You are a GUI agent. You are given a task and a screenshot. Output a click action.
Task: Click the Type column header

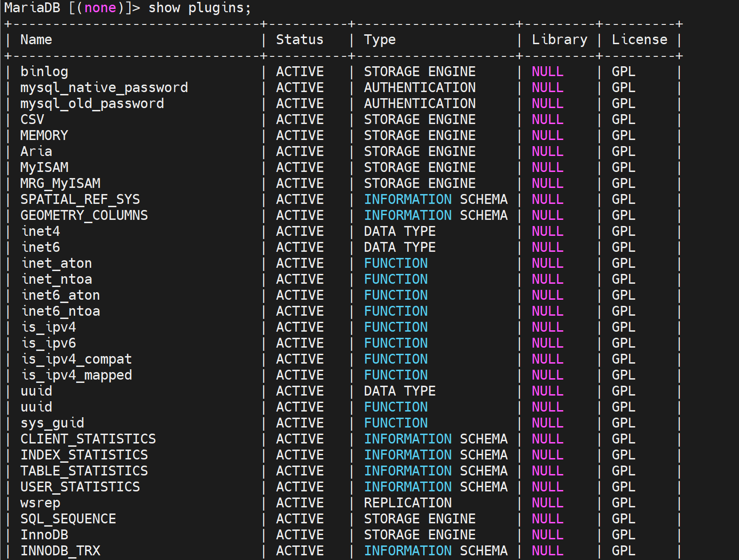(x=379, y=40)
